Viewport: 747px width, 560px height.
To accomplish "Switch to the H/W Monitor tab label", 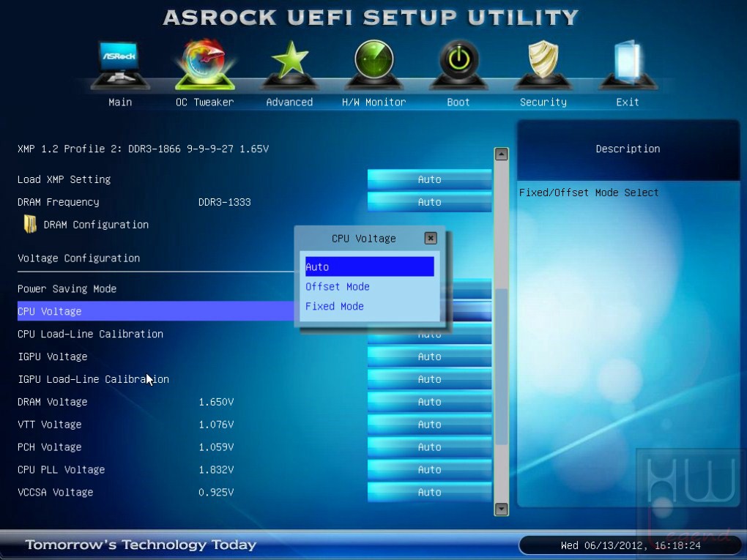I will click(374, 102).
